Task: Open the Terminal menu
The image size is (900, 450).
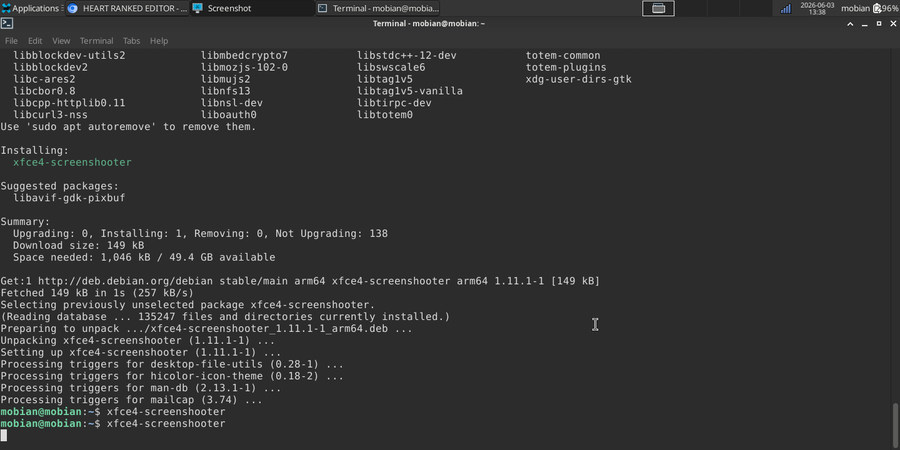Action: [x=96, y=41]
